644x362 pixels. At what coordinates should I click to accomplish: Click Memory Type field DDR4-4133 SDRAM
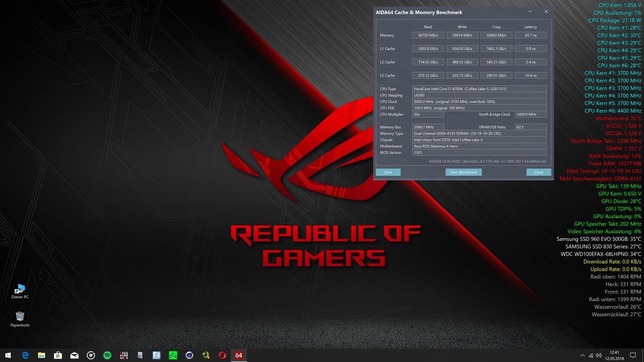coord(479,133)
